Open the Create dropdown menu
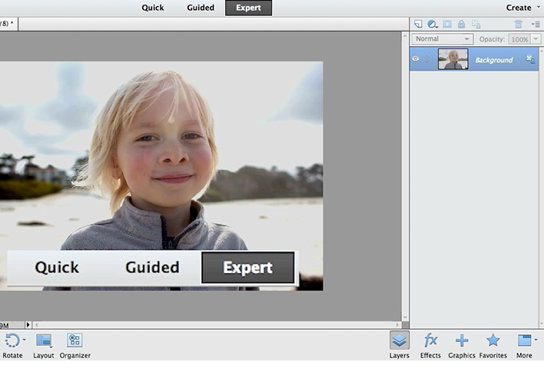This screenshot has height=392, width=544. (x=522, y=8)
